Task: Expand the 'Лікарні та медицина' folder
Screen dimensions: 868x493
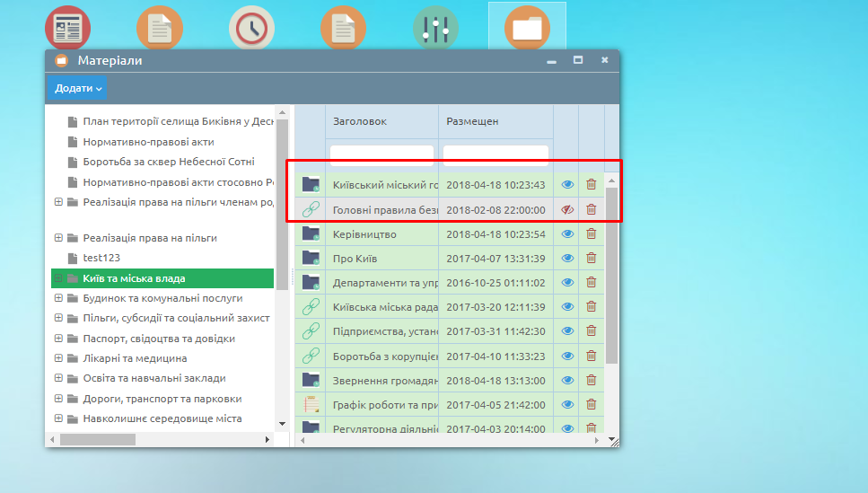Action: tap(58, 358)
